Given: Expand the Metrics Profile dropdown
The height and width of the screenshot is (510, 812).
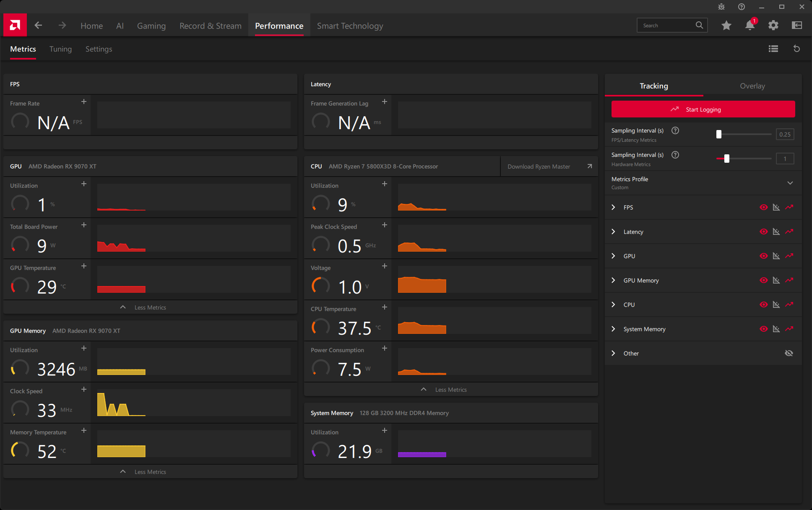Looking at the screenshot, I should 790,183.
